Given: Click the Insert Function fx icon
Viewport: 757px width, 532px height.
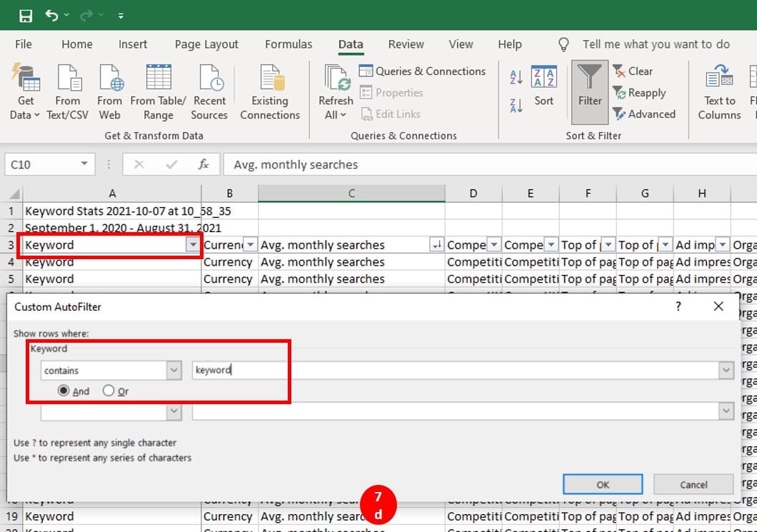Looking at the screenshot, I should [x=204, y=165].
